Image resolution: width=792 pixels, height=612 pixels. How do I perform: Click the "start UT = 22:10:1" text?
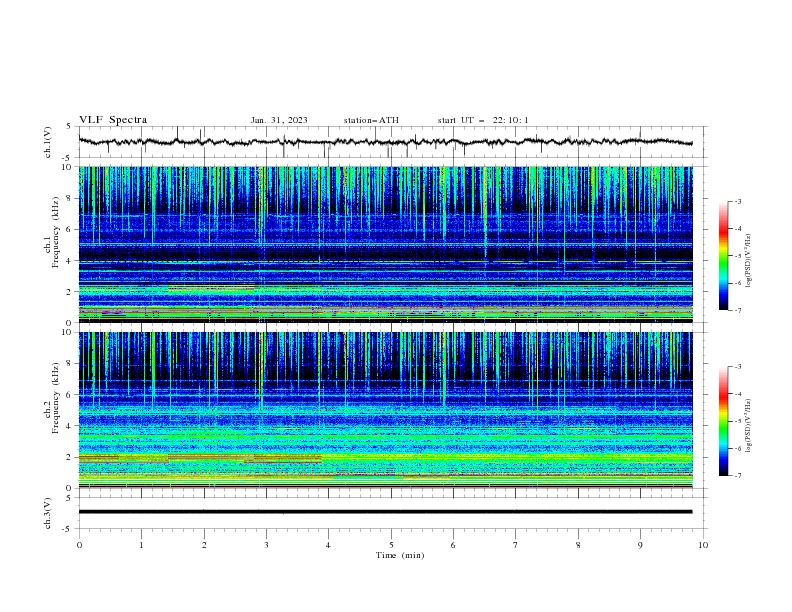pyautogui.click(x=483, y=120)
